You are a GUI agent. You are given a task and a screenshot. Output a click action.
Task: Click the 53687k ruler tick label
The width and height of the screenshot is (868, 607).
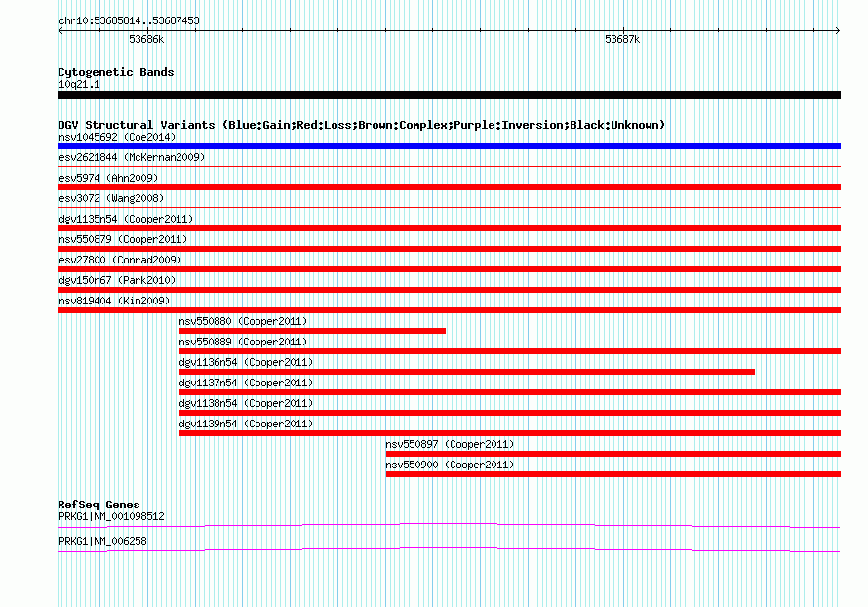point(622,39)
